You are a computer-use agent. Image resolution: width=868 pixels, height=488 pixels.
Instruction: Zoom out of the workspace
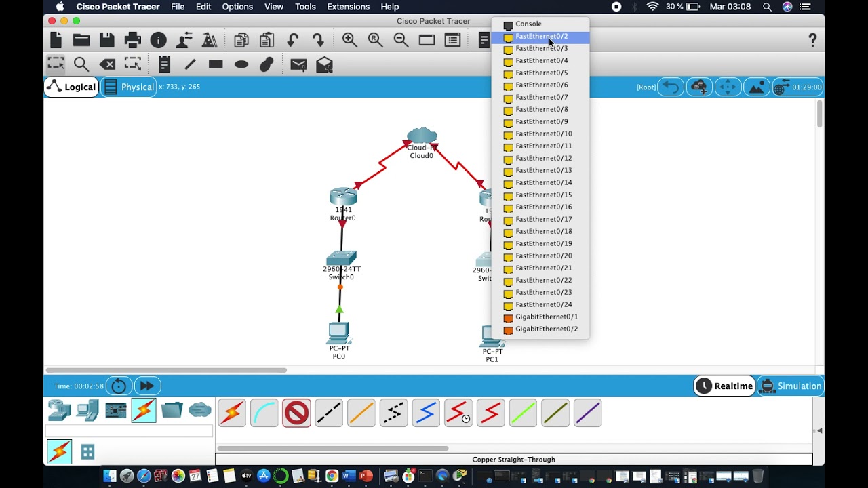tap(401, 40)
